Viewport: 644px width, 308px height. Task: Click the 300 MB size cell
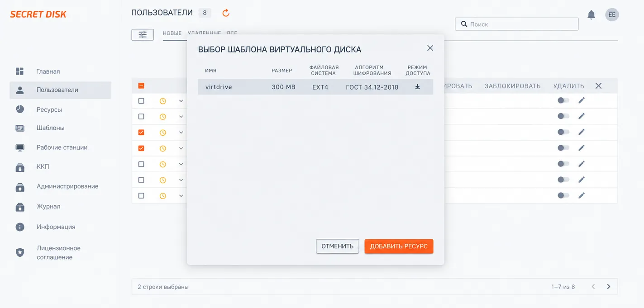pyautogui.click(x=284, y=87)
